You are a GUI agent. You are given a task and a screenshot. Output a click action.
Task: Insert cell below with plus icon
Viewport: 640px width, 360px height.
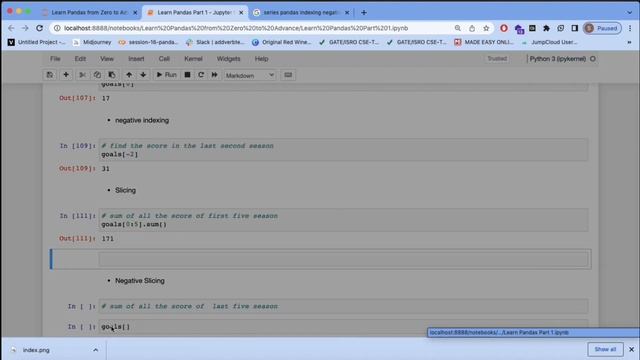pyautogui.click(x=66, y=75)
